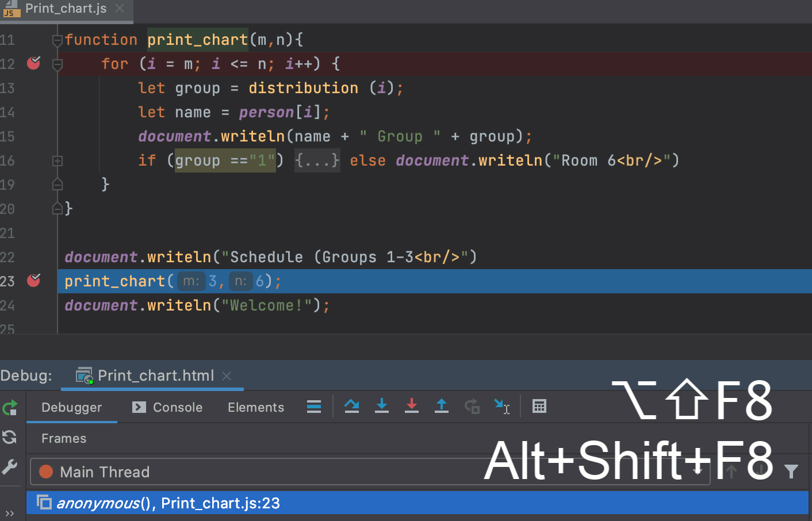Close the Print_chart.js editor tab
This screenshot has width=812, height=521.
click(120, 8)
